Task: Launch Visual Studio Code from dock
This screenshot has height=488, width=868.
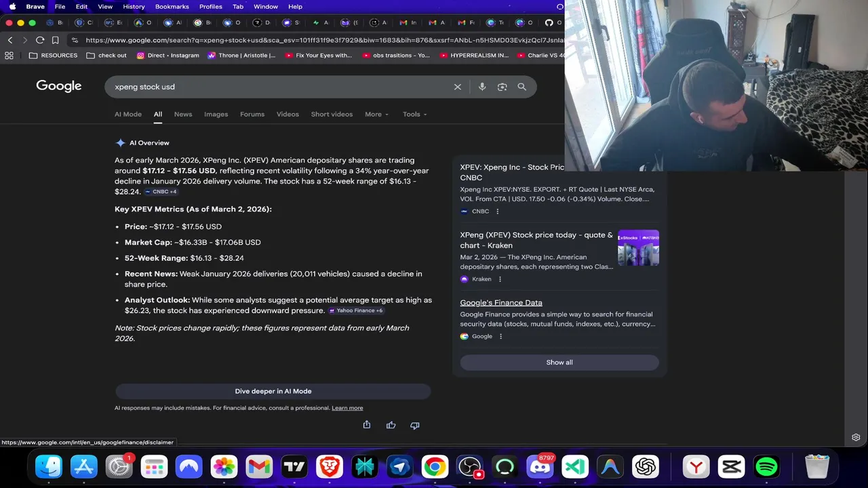Action: coord(575,466)
